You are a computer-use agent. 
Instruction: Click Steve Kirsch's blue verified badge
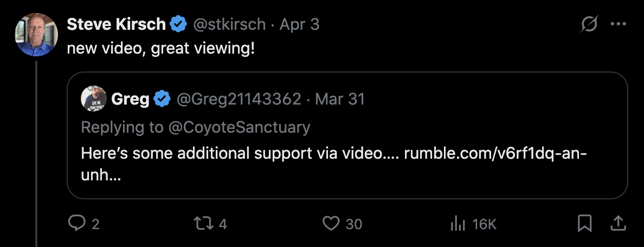[x=178, y=24]
